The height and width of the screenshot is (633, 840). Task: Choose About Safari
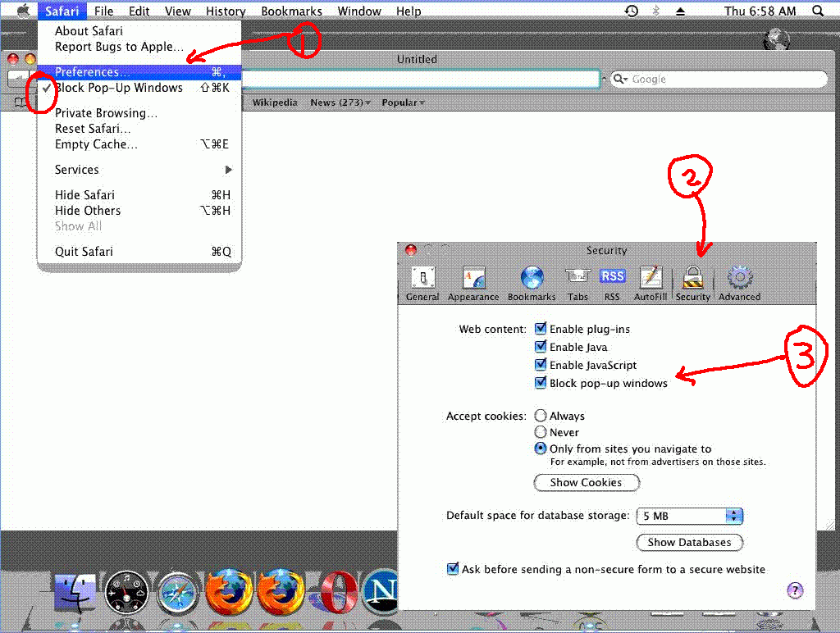pyautogui.click(x=139, y=31)
